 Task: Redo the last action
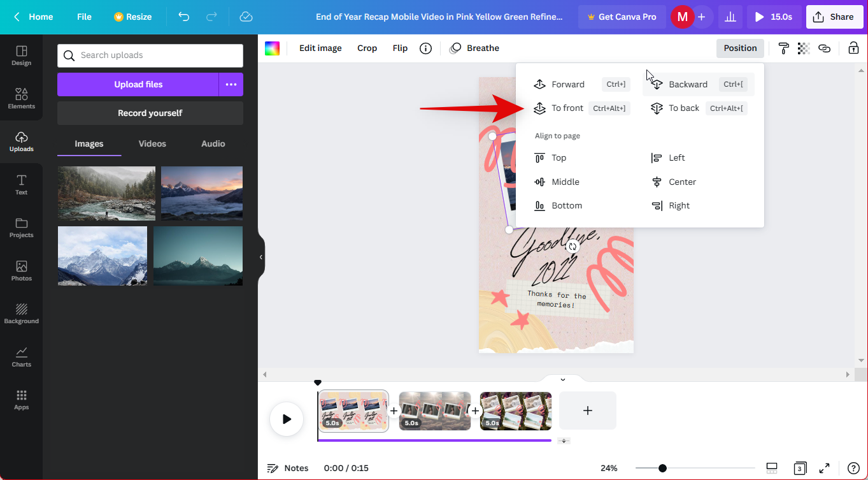[x=212, y=17]
